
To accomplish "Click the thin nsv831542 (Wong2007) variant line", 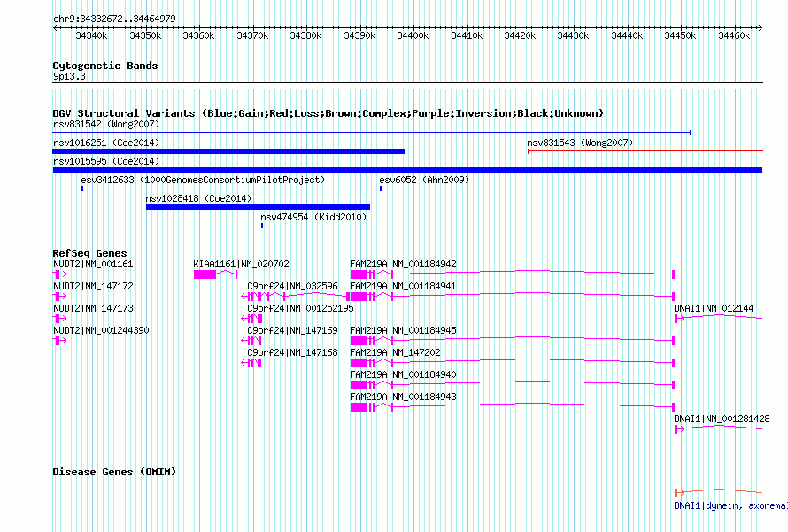I will [x=372, y=133].
